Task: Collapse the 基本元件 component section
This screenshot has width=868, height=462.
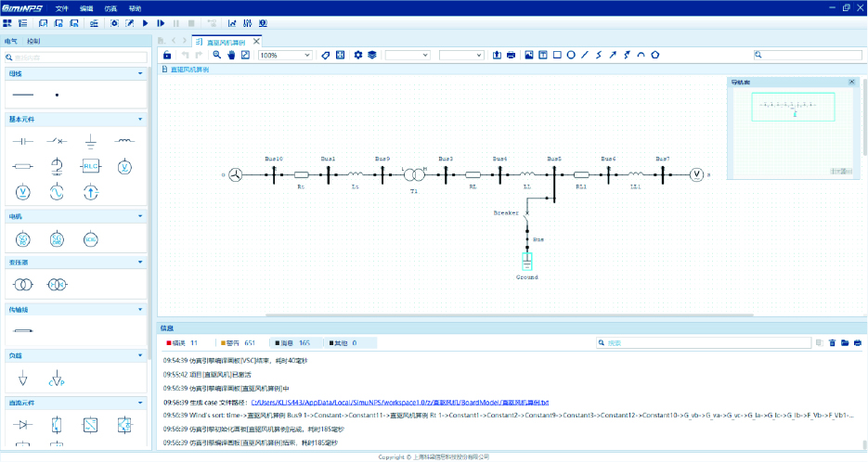Action: 140,120
